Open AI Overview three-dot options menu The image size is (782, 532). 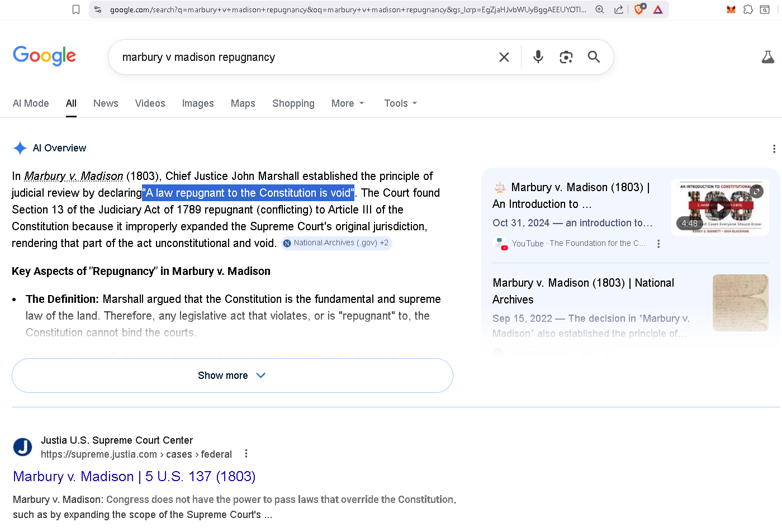point(774,149)
